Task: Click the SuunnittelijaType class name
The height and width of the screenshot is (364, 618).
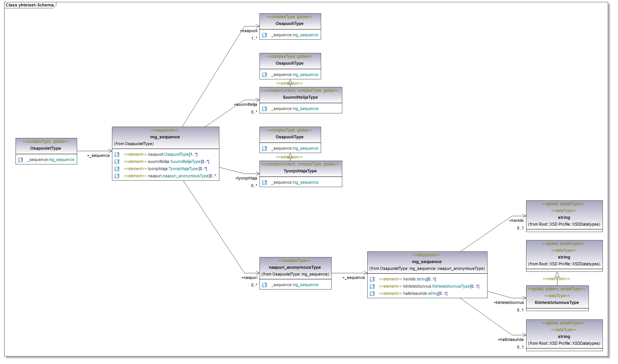Action: tap(300, 97)
